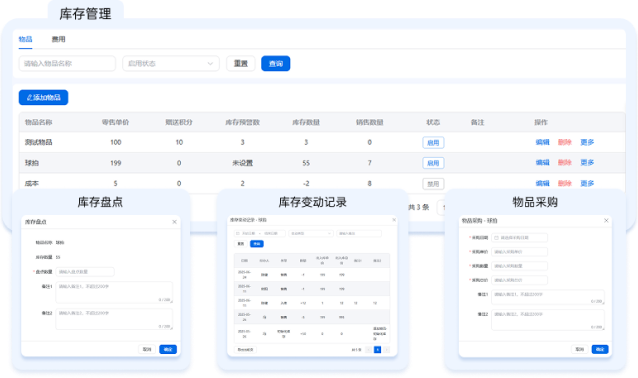Click the 测试物品 item name cell

point(39,142)
